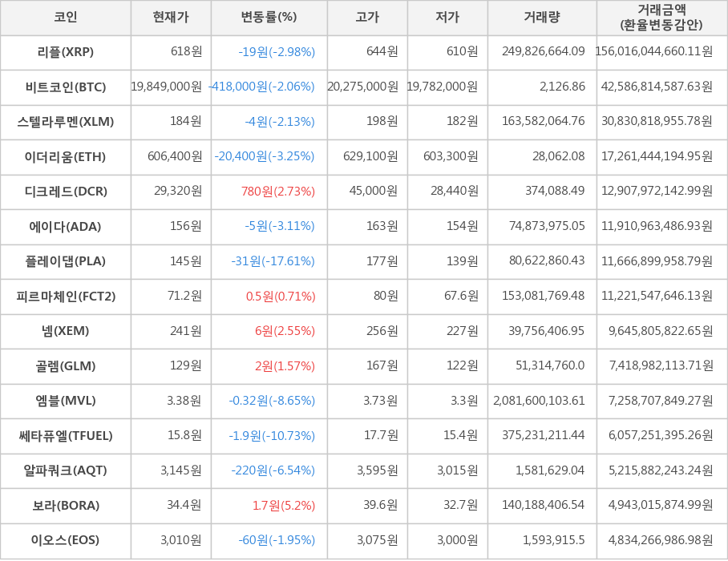Select the 변동률(%) column header

(x=269, y=18)
